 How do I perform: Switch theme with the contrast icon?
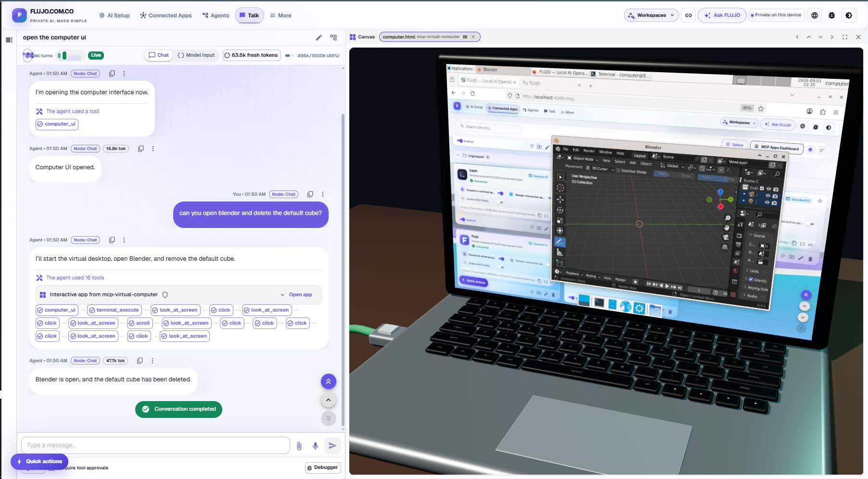point(849,15)
